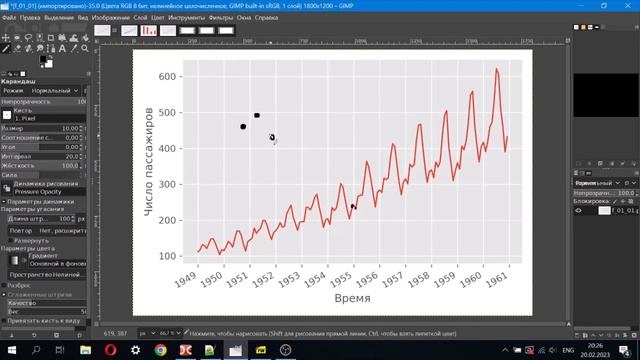
Task: Open the Выделение menu
Action: 59,18
